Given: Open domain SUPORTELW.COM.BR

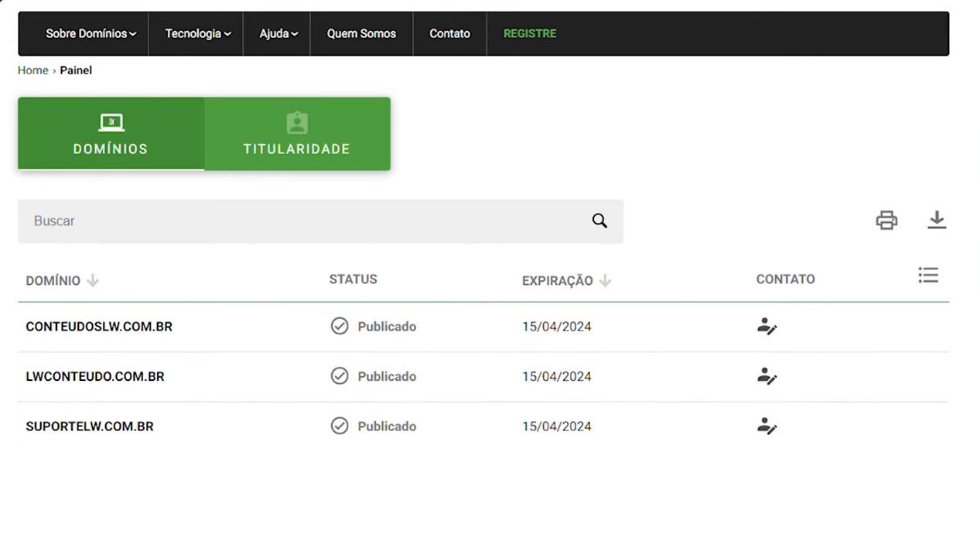Looking at the screenshot, I should (x=90, y=427).
